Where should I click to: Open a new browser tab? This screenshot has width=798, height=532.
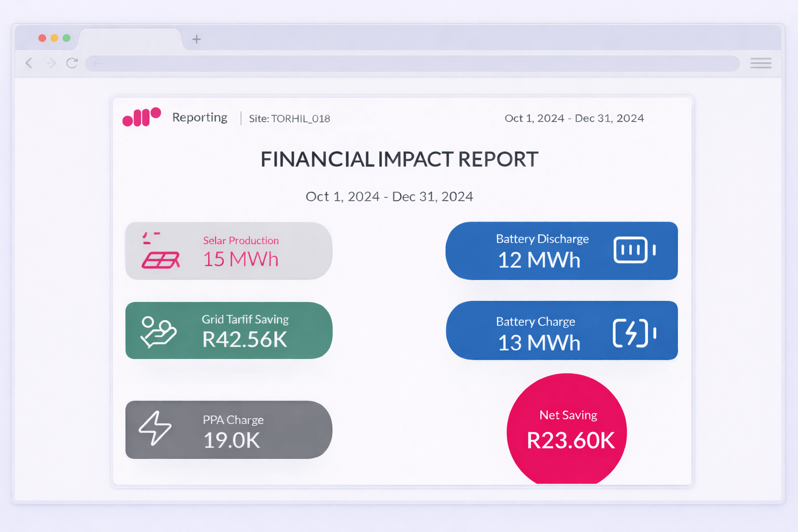tap(196, 39)
